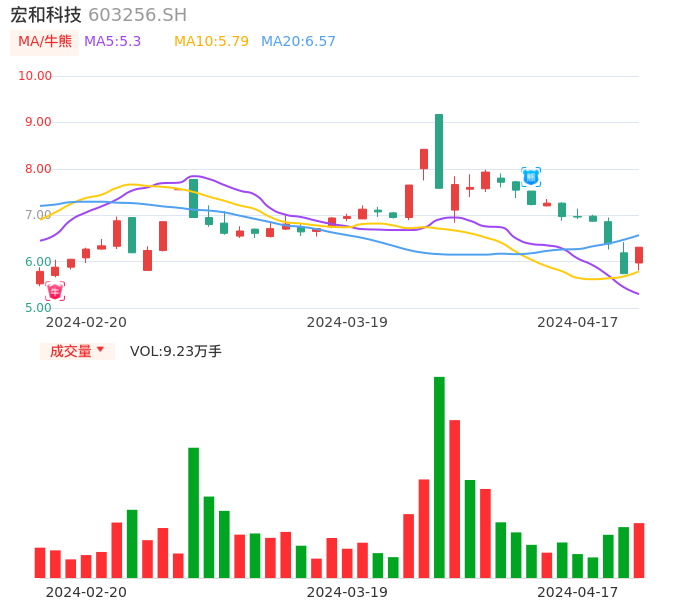Click the stock name 宏和科技
The height and width of the screenshot is (606, 686).
coord(46,15)
